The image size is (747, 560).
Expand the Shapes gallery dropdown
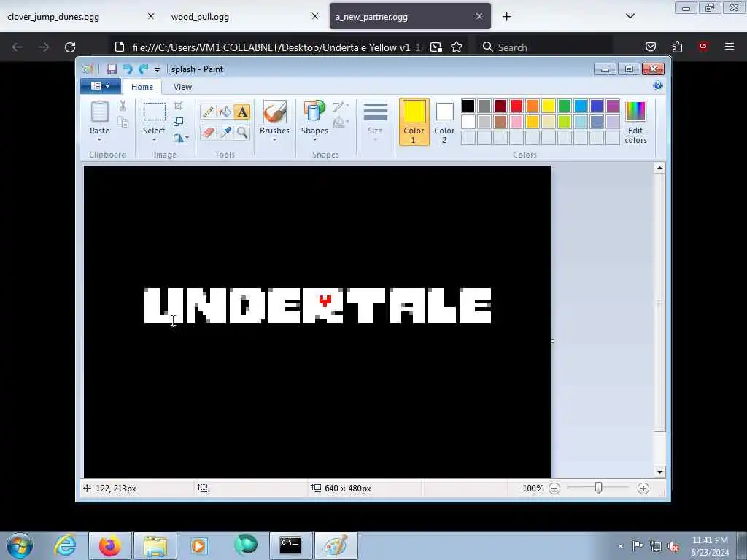pos(314,139)
